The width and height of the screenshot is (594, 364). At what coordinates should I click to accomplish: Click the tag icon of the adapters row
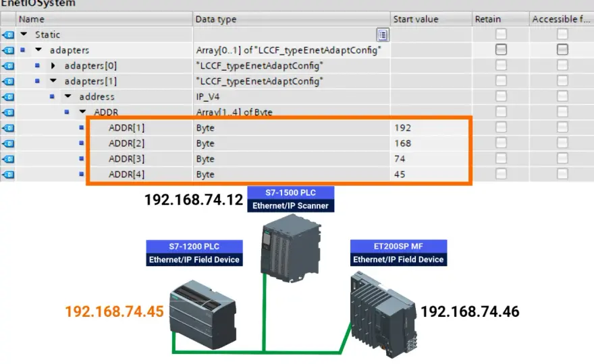[8, 51]
